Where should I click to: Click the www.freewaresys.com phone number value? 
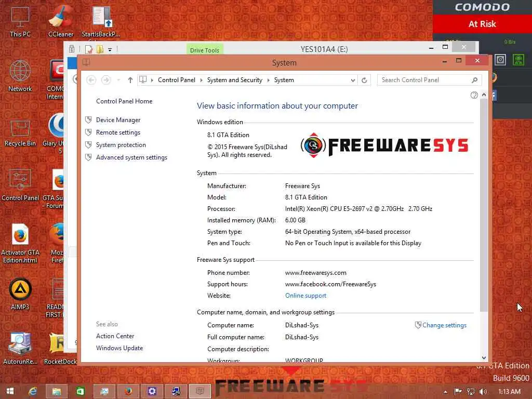coord(315,273)
